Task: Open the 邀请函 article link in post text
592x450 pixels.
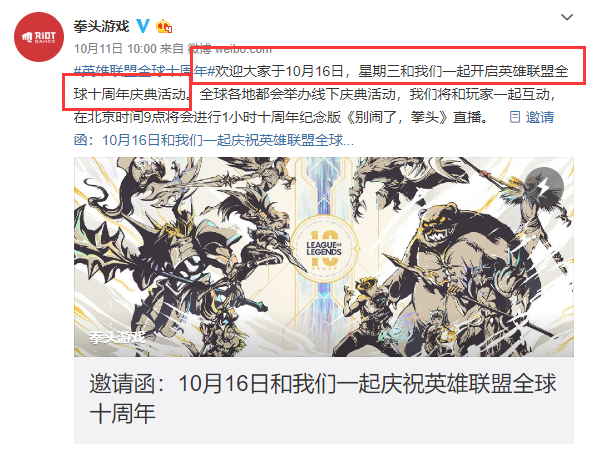Action: (313, 128)
